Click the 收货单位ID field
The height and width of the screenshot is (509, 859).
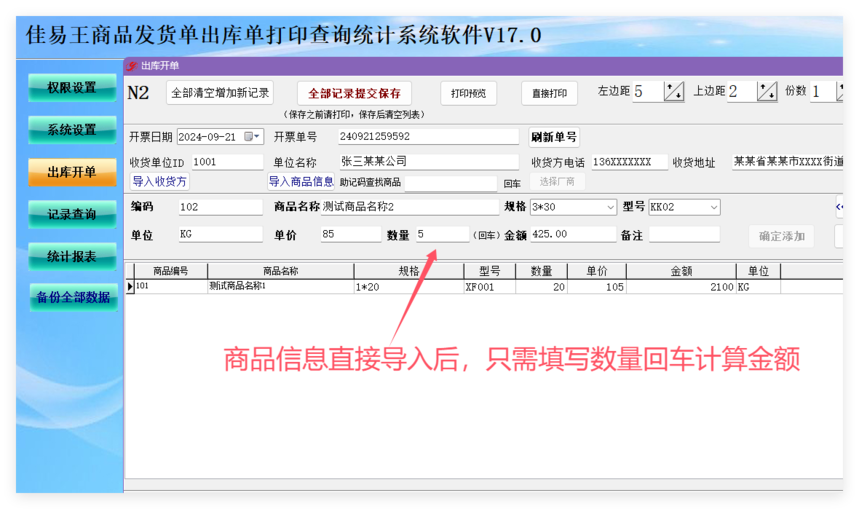click(x=227, y=162)
